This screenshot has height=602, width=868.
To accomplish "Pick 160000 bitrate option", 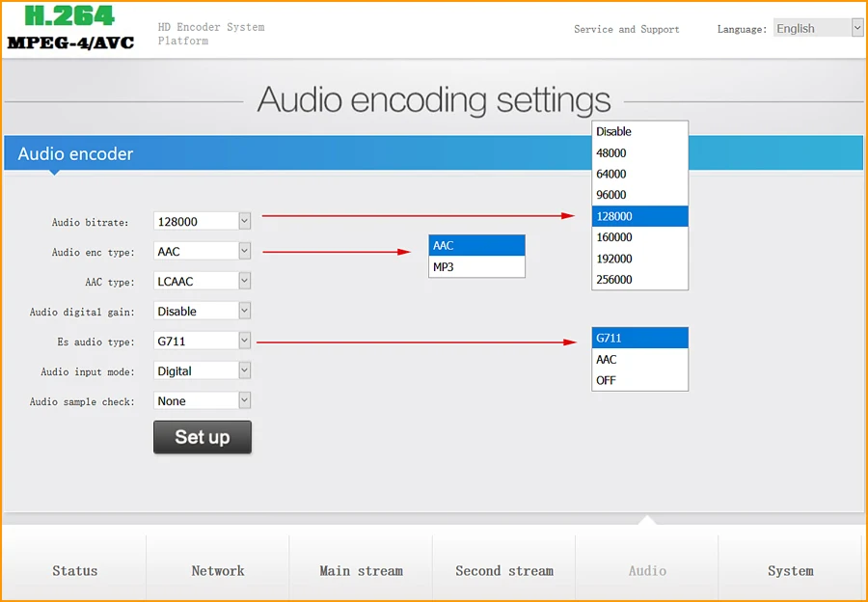I will click(640, 237).
